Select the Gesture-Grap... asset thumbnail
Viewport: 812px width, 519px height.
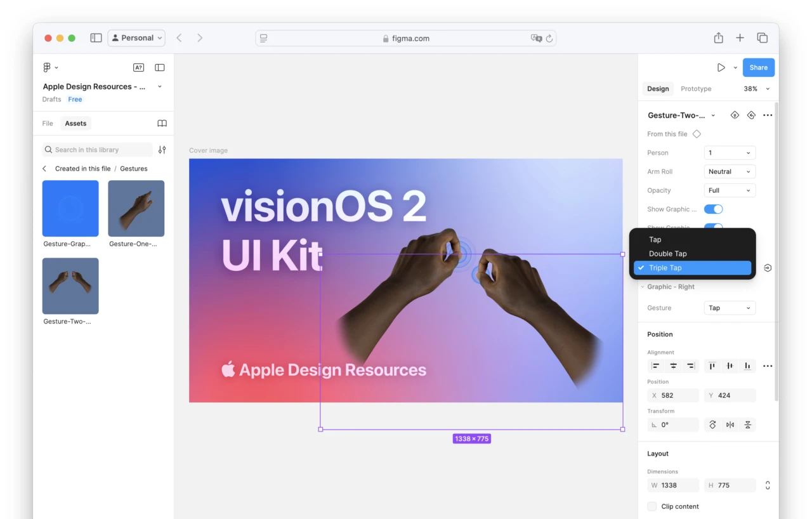(x=70, y=209)
